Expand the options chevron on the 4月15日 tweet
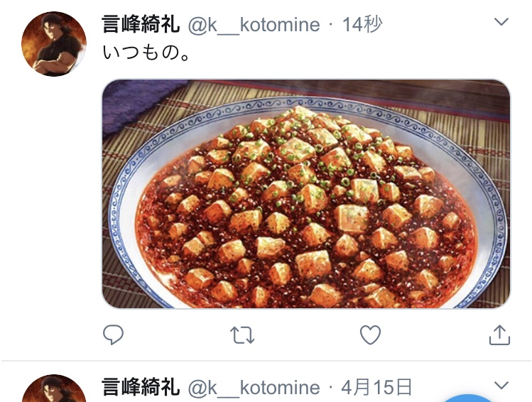The image size is (532, 402). pyautogui.click(x=501, y=385)
